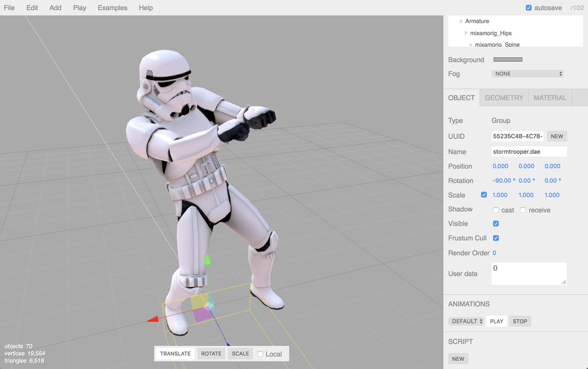Image resolution: width=588 pixels, height=369 pixels.
Task: Toggle the autosave checkbox
Action: tap(529, 8)
